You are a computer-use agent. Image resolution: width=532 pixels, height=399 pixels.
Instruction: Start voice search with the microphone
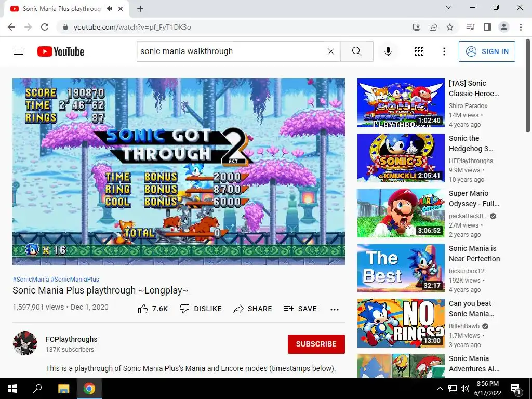click(x=388, y=51)
